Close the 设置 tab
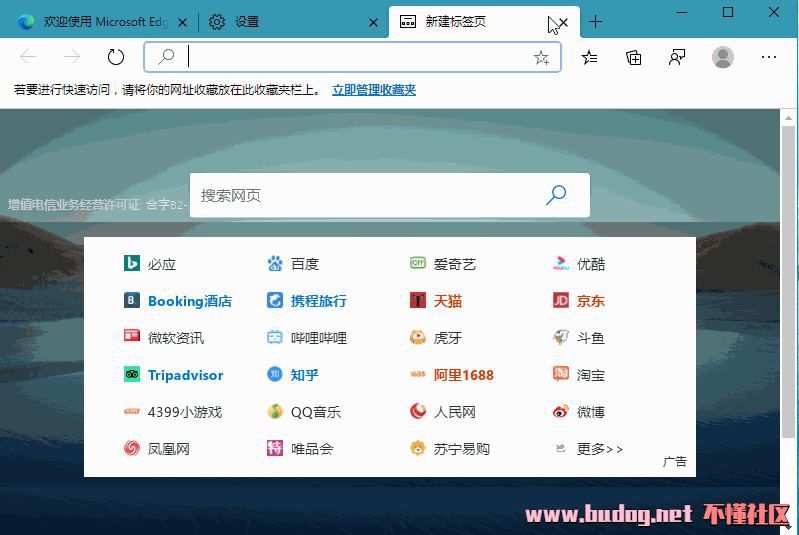The width and height of the screenshot is (799, 535). 374,22
